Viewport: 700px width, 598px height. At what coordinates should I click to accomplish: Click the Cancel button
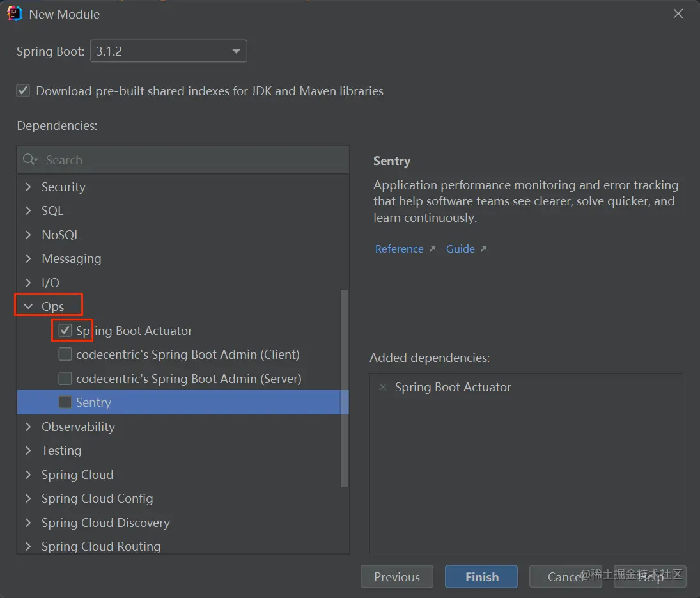565,576
